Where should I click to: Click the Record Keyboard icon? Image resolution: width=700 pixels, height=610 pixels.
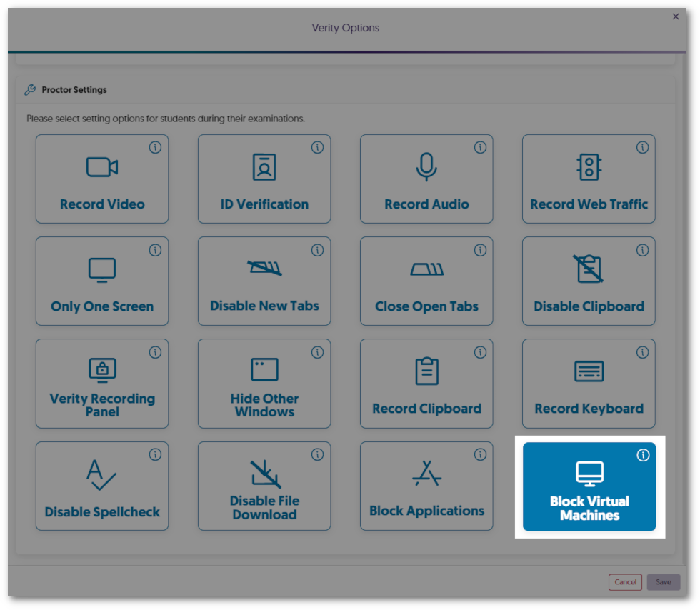(x=588, y=371)
